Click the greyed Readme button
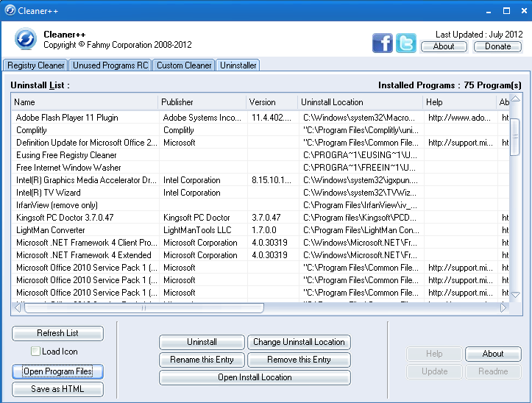Image resolution: width=532 pixels, height=403 pixels. 493,371
